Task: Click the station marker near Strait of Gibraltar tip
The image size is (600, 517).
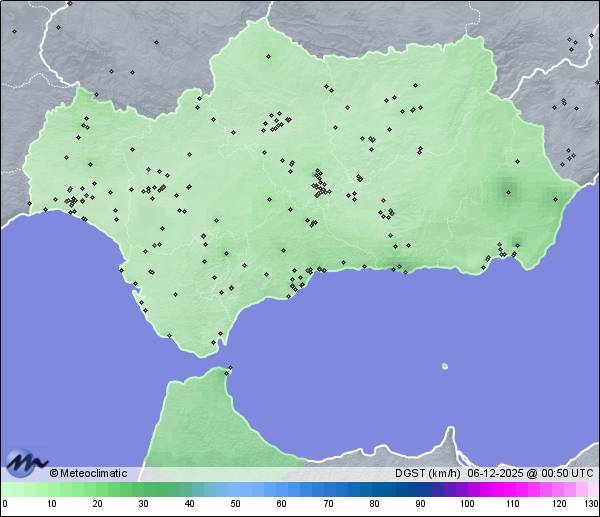Action: click(214, 343)
